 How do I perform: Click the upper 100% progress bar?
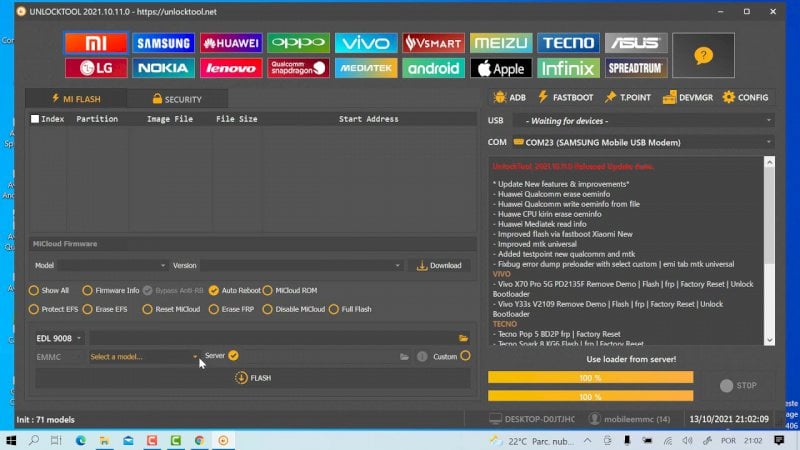tap(590, 377)
